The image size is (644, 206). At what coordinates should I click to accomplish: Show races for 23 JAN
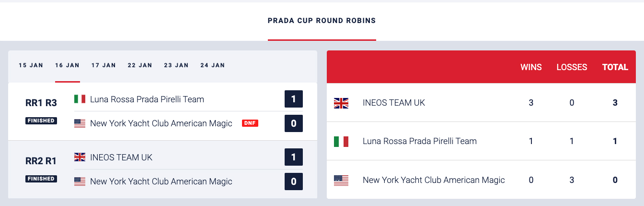[176, 65]
